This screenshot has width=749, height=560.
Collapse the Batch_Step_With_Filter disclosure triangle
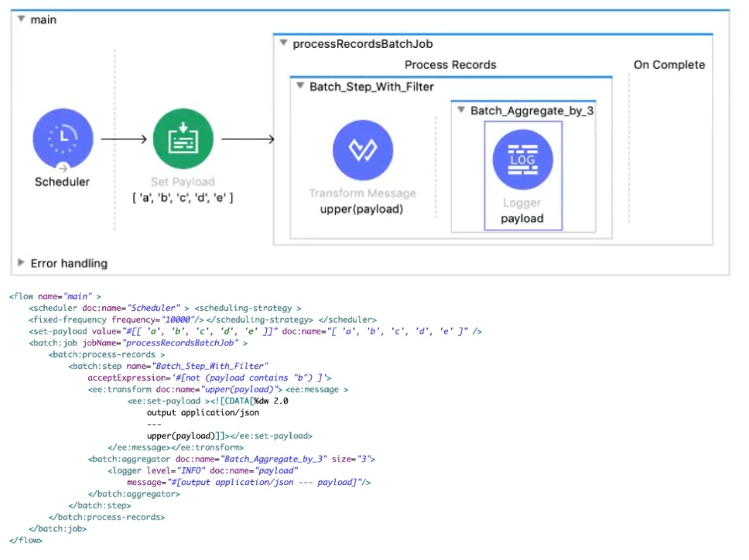tap(300, 87)
